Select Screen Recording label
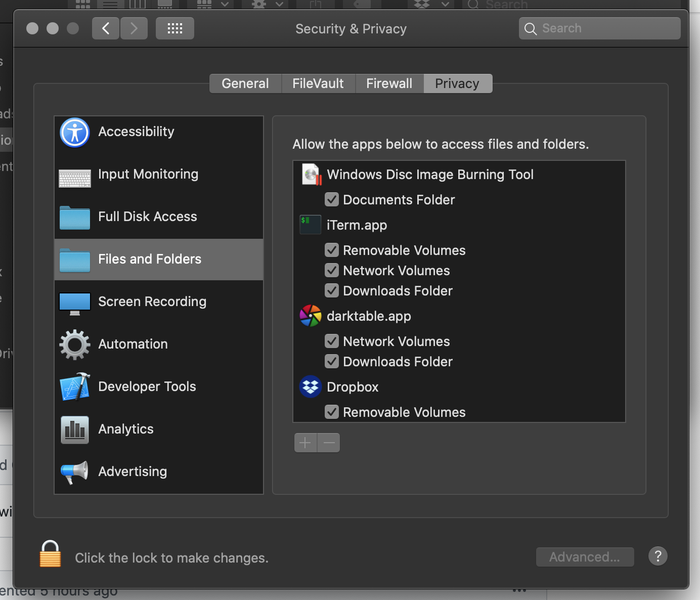Viewport: 700px width, 600px height. click(152, 302)
